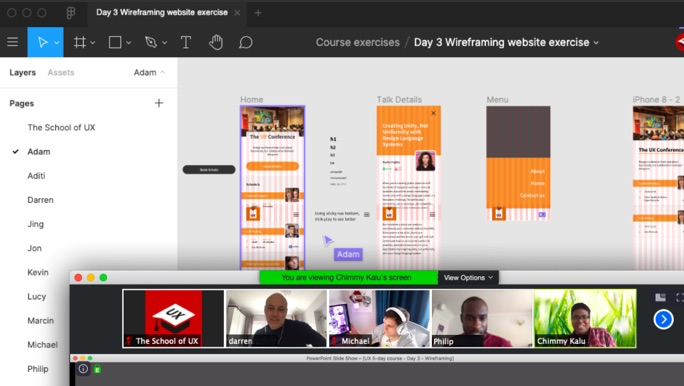
Task: Select Chimmy Kalu's video thumbnail
Action: click(x=585, y=318)
